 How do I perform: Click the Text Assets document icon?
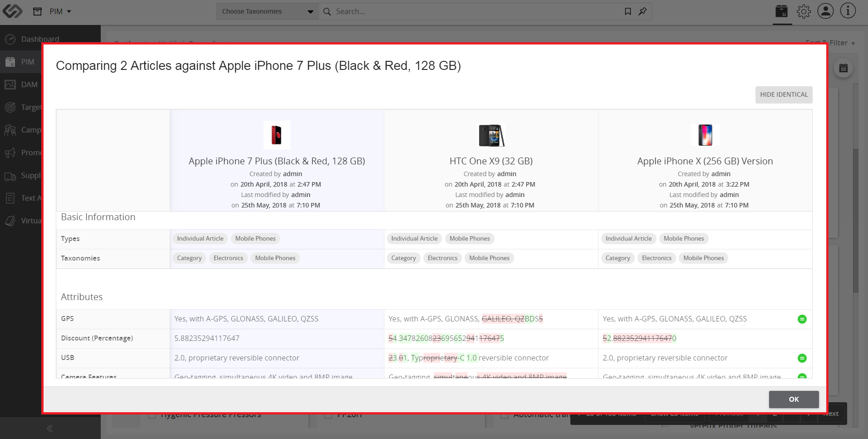tap(10, 198)
